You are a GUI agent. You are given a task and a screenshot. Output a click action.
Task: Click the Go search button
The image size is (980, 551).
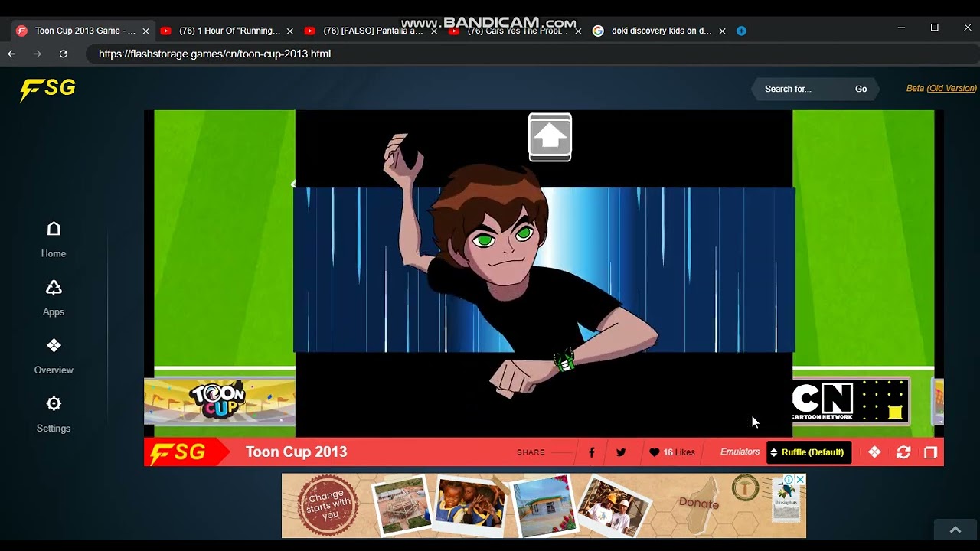(x=861, y=90)
